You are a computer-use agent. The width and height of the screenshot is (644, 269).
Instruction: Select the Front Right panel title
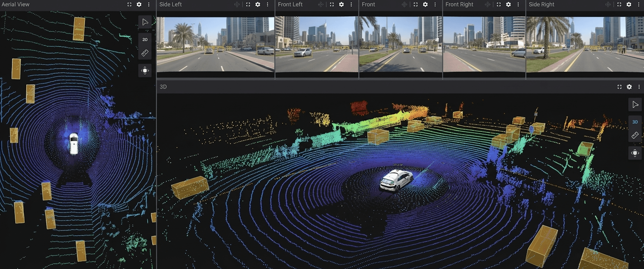(459, 4)
